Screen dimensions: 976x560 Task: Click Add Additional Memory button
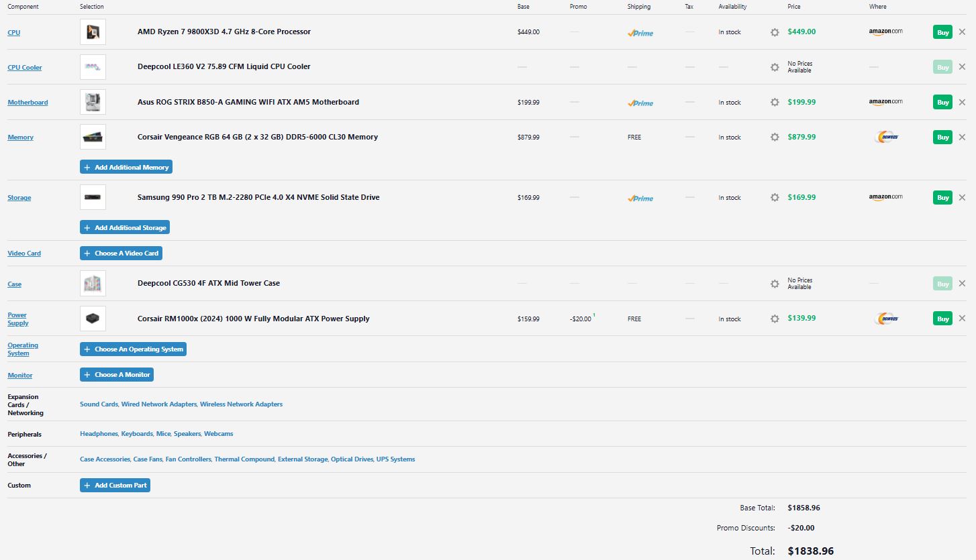(126, 167)
